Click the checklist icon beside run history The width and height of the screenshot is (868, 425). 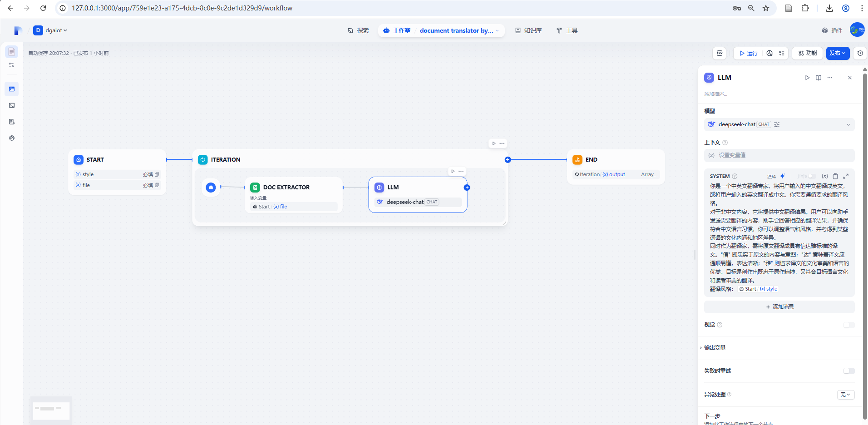coord(782,53)
